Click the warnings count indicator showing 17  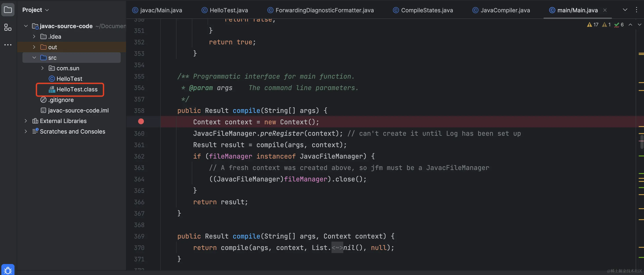pyautogui.click(x=593, y=25)
